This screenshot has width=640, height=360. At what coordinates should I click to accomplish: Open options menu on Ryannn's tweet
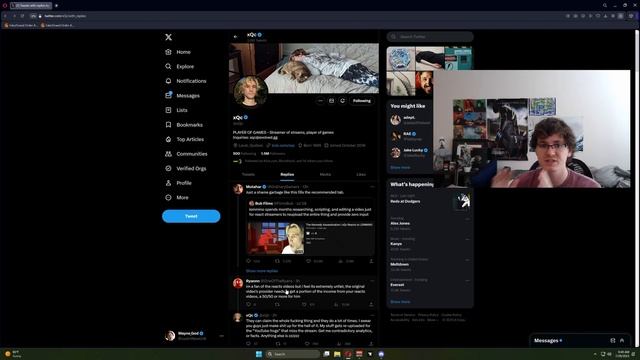point(372,281)
